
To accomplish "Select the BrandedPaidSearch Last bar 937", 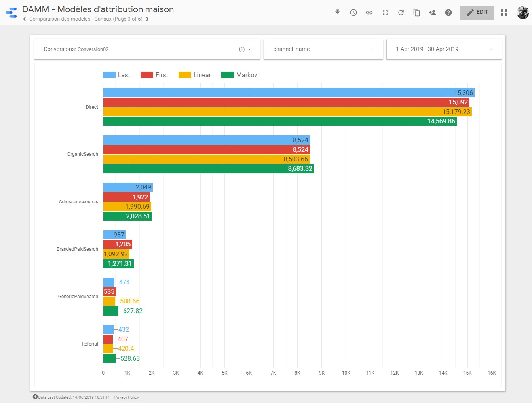I will [114, 235].
